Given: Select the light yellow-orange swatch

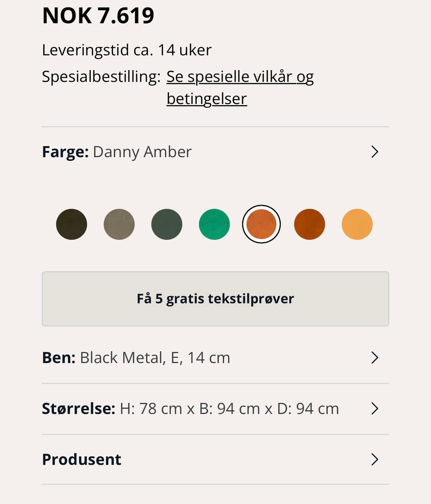Looking at the screenshot, I should point(357,224).
